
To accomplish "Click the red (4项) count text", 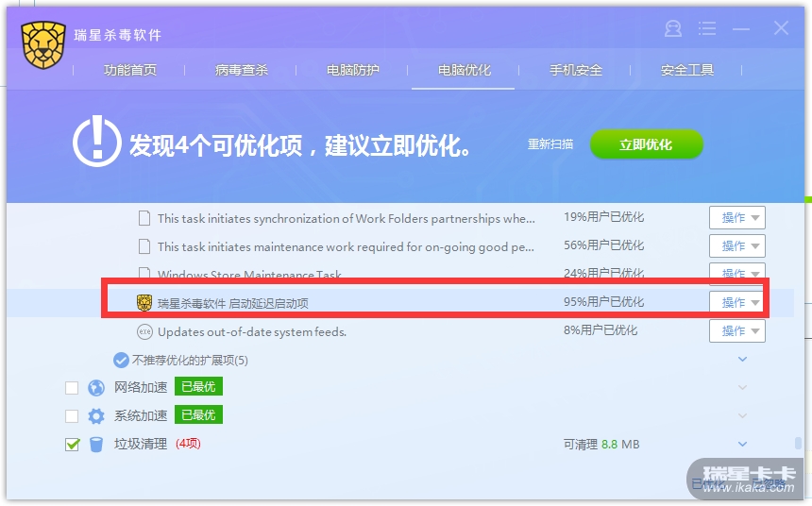I will click(x=188, y=444).
